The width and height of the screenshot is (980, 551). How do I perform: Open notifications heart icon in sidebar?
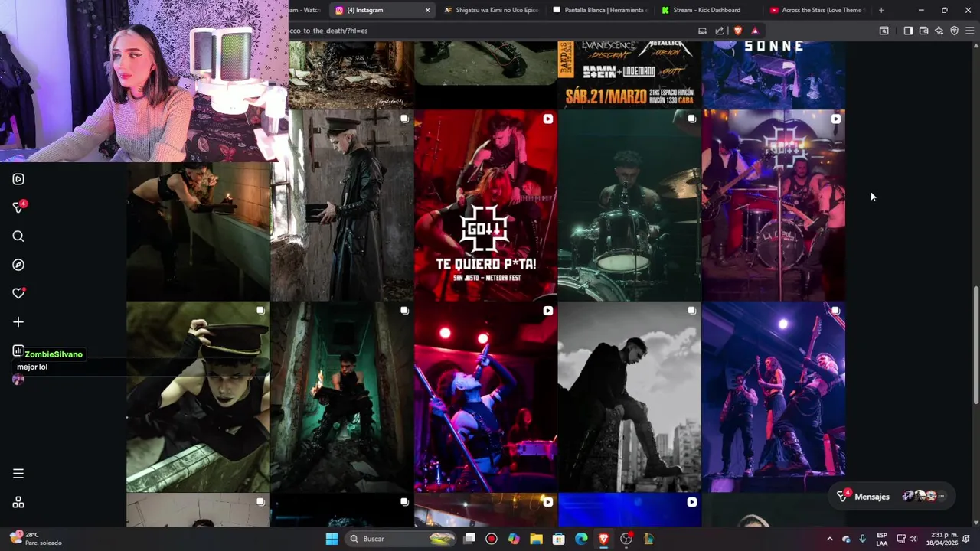click(18, 293)
